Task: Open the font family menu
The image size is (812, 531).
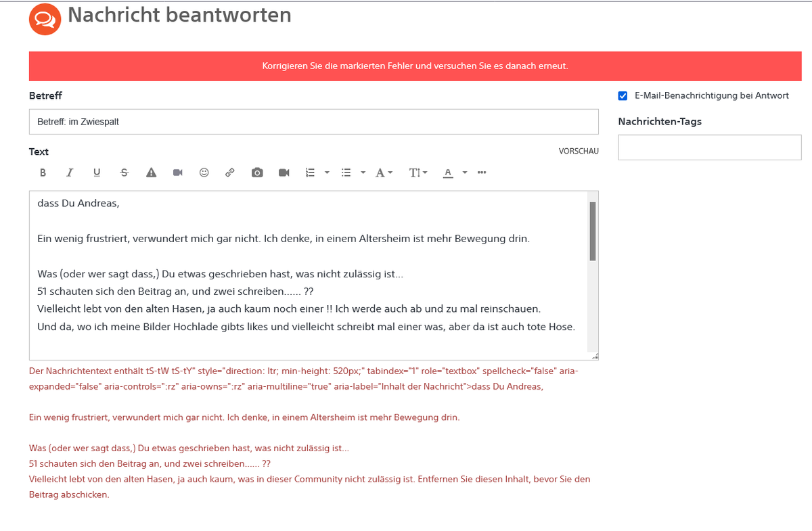Action: tap(384, 172)
